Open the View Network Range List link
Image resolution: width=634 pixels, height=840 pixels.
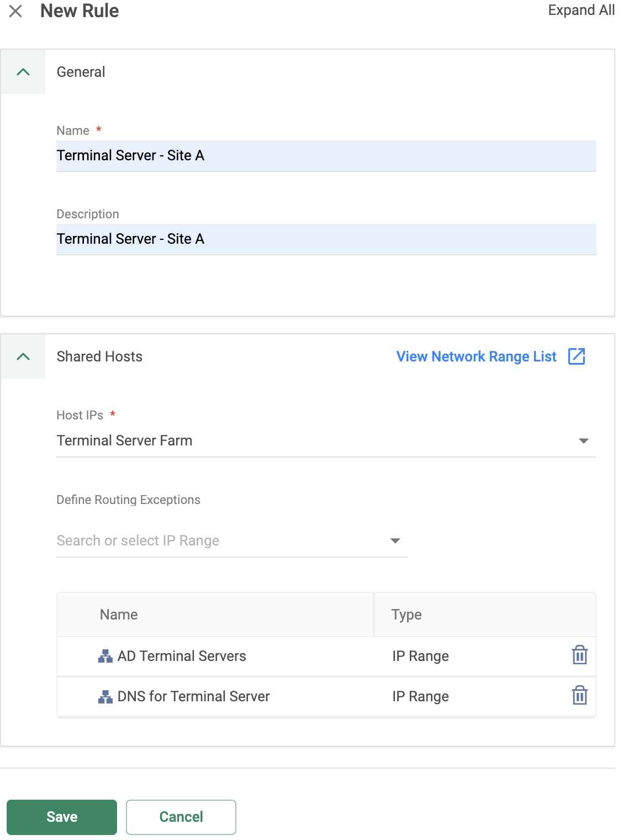coord(476,357)
